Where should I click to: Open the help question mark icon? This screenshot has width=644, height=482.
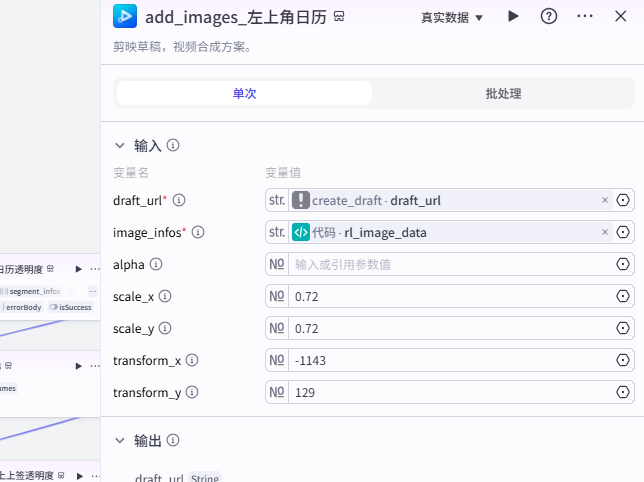[549, 16]
